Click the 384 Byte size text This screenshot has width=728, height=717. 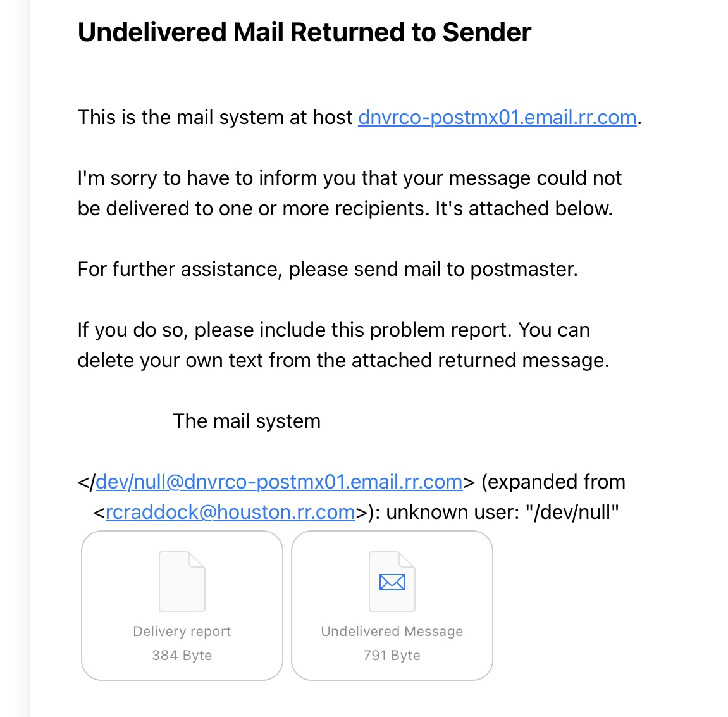pos(182,655)
